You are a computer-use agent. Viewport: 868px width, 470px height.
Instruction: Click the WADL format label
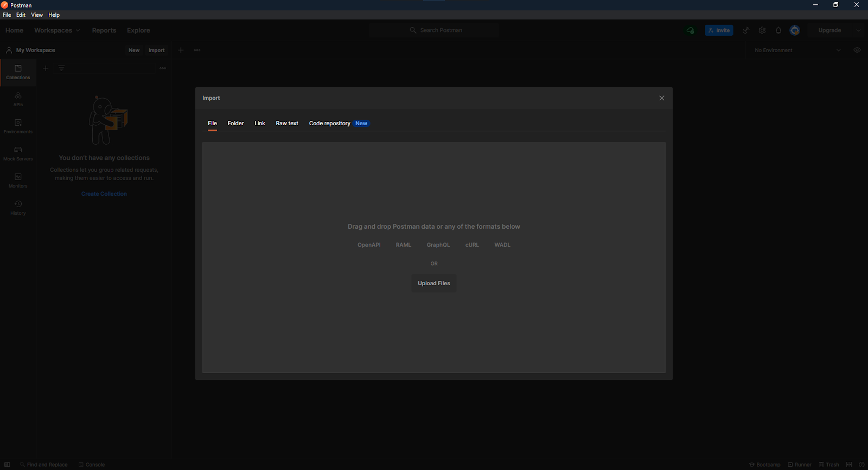pos(502,245)
